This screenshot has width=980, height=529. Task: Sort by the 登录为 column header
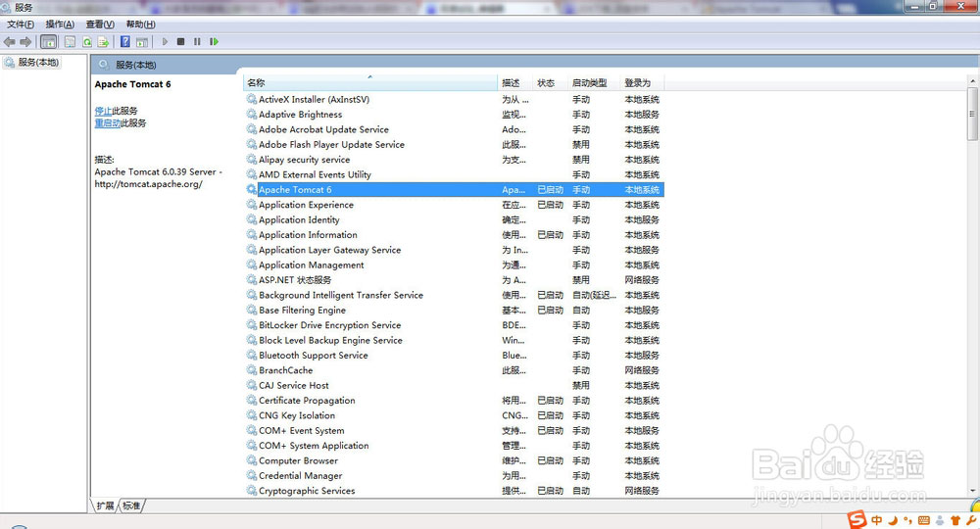(x=642, y=82)
